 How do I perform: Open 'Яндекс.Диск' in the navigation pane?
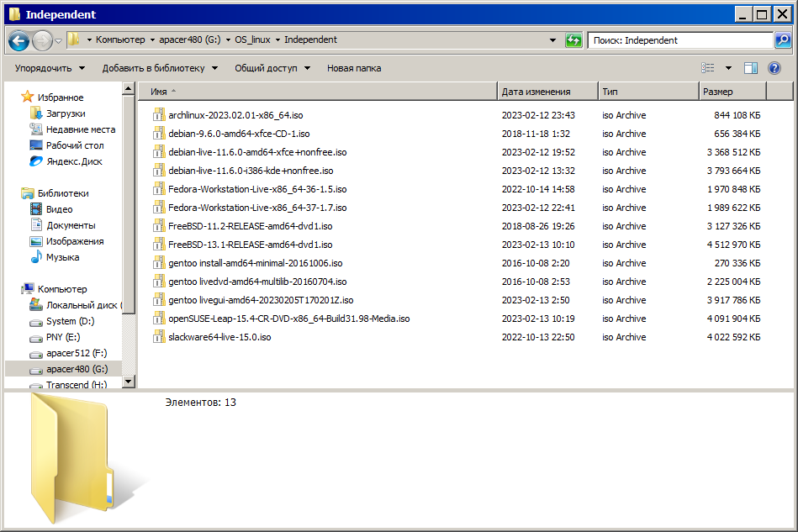(x=74, y=161)
